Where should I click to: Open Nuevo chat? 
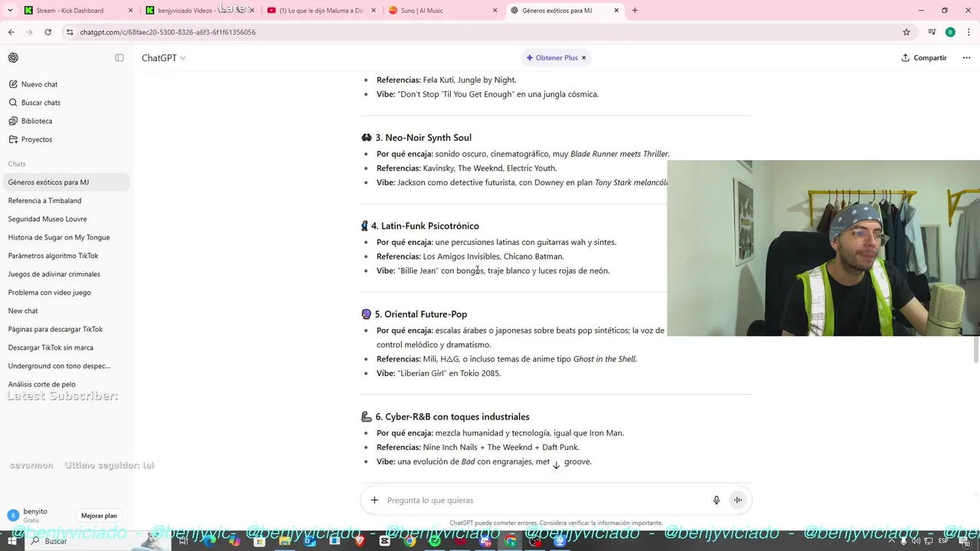(x=65, y=84)
